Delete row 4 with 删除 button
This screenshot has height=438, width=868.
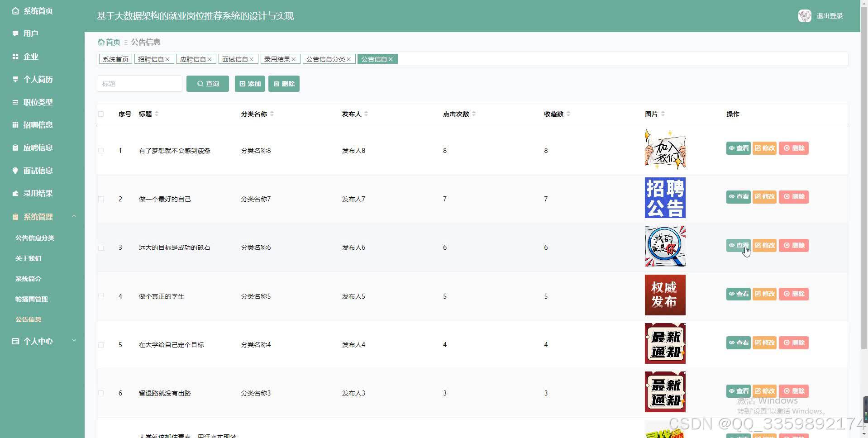pyautogui.click(x=794, y=294)
